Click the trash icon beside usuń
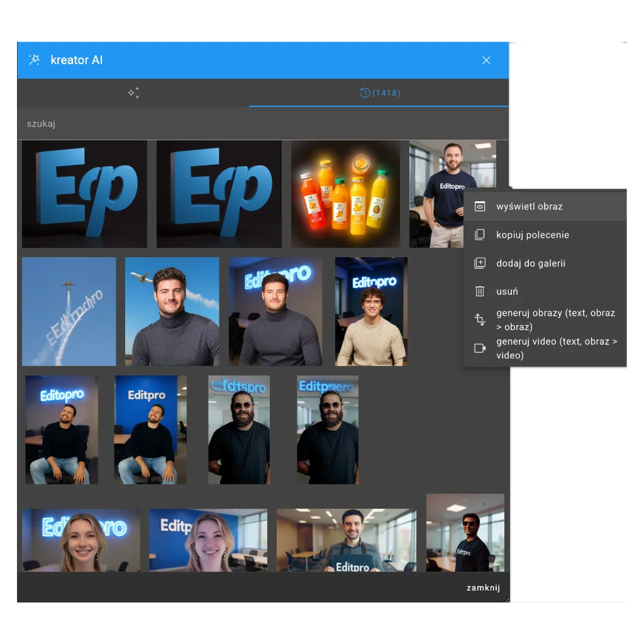The height and width of the screenshot is (644, 644). [x=480, y=291]
